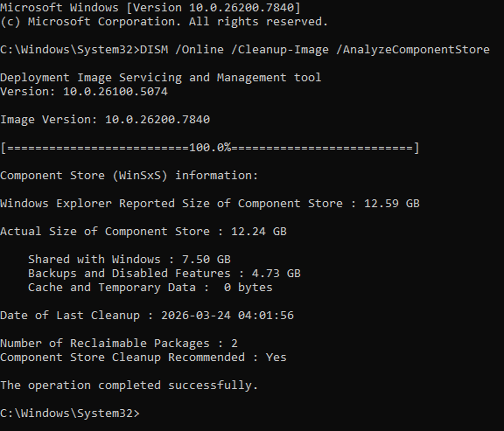Viewport: 504px width, 431px height.
Task: Click the Number of Reclaimable Packages line
Action: [x=119, y=344]
